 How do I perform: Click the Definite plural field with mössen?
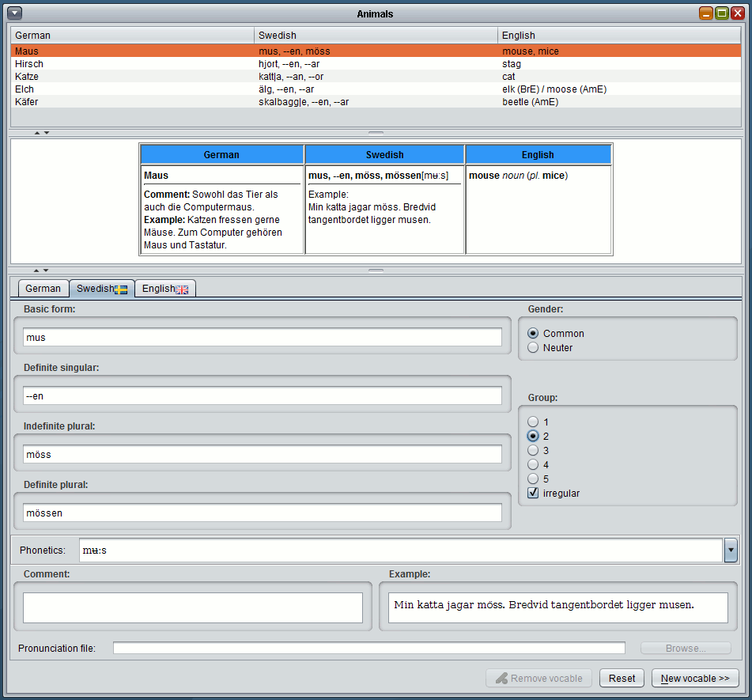pyautogui.click(x=263, y=513)
